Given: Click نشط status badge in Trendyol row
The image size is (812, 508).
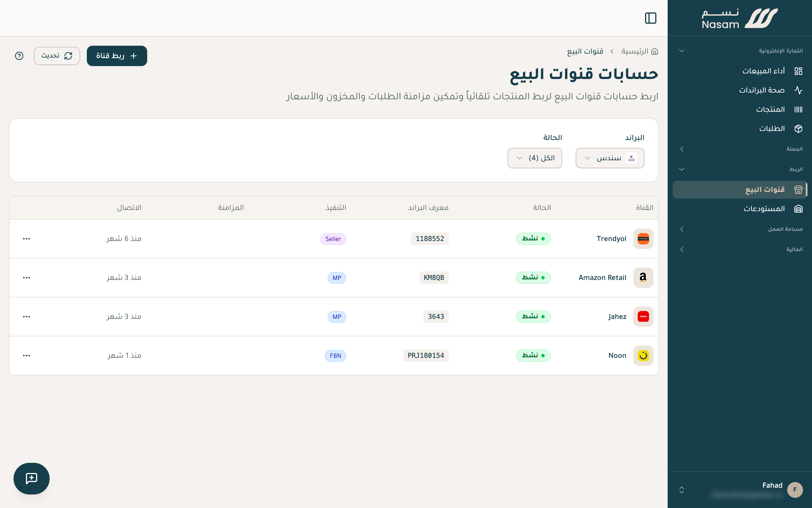Looking at the screenshot, I should tap(533, 239).
